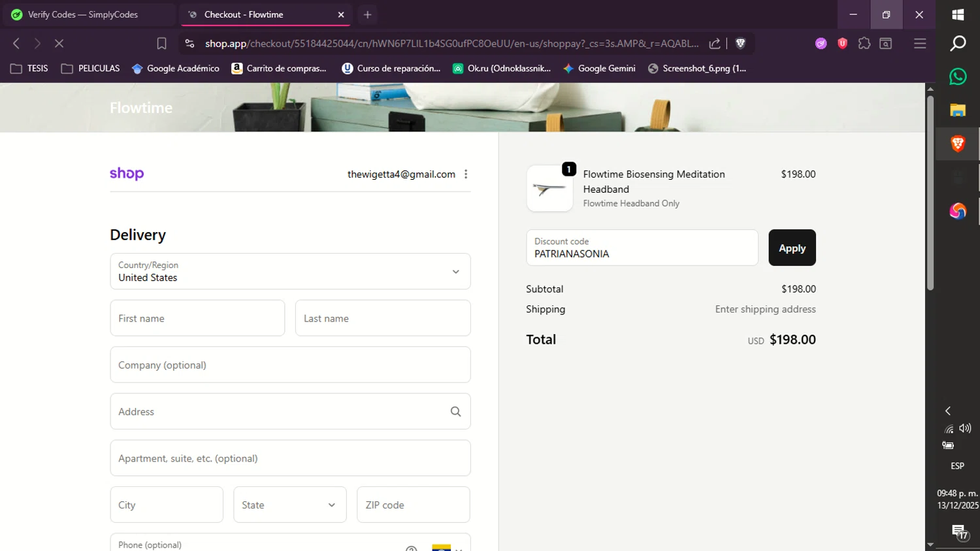Click the Flowtime store name in banner
Screen dimensions: 980x551
tap(141, 108)
